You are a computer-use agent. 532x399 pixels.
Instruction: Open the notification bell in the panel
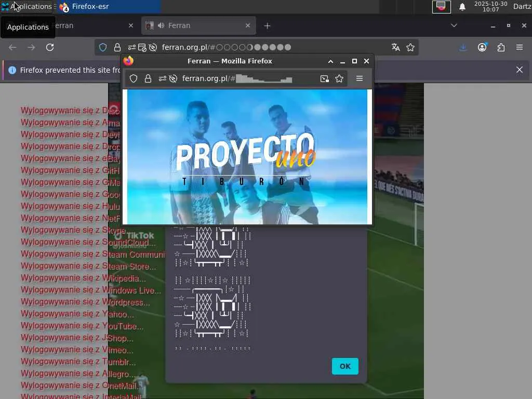pyautogui.click(x=462, y=7)
